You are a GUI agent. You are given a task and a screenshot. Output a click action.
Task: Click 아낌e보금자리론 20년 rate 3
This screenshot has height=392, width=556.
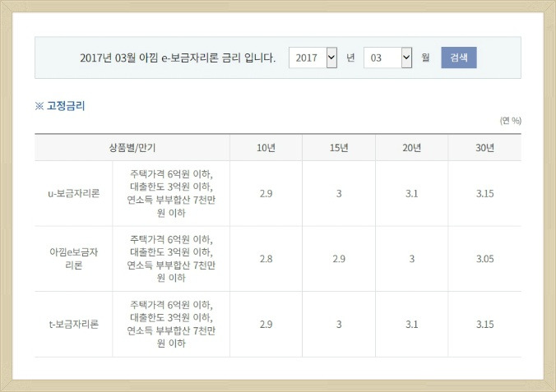[412, 259]
